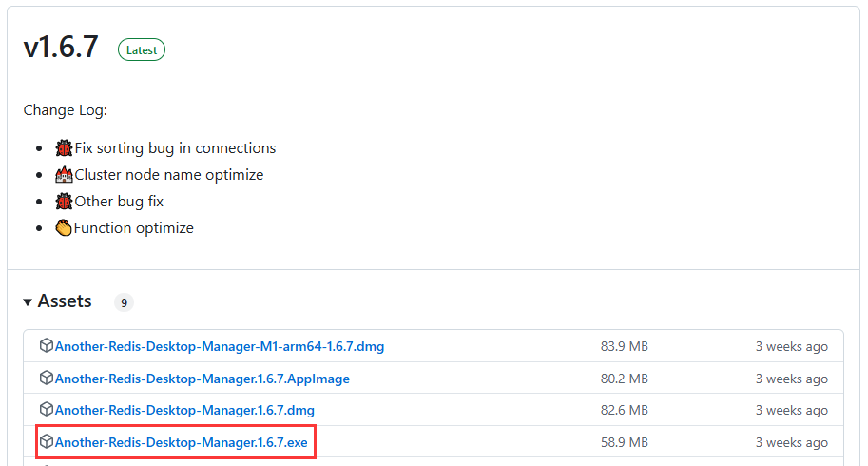Collapse the Assets section triangle
This screenshot has height=466, width=868.
click(28, 301)
